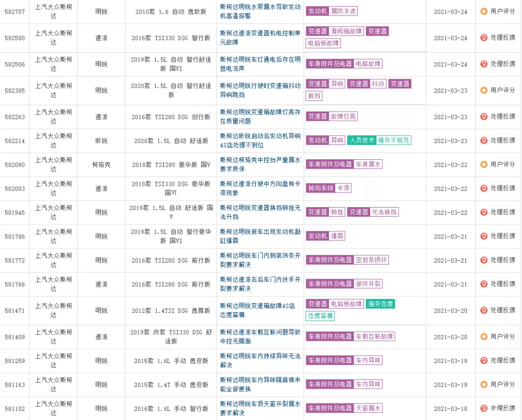Click the 态度蛮横 tag

pos(320,316)
